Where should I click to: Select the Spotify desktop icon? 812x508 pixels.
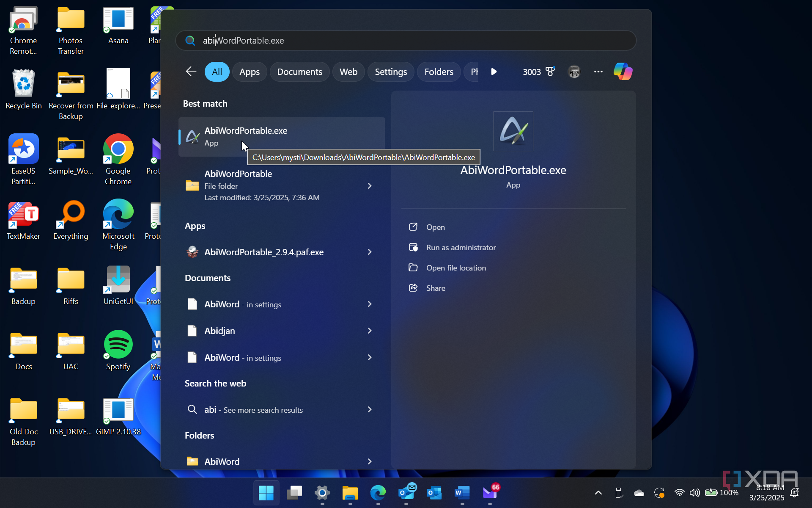[118, 350]
